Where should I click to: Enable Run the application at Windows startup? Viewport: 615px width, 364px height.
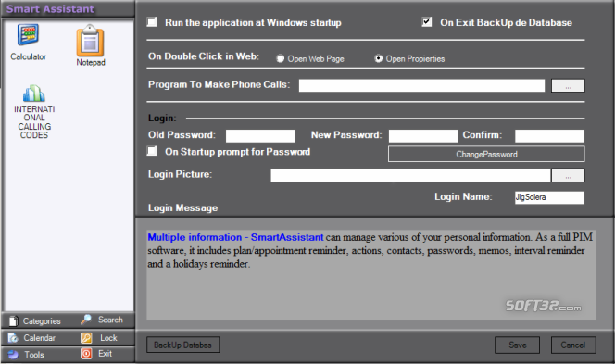tap(152, 22)
